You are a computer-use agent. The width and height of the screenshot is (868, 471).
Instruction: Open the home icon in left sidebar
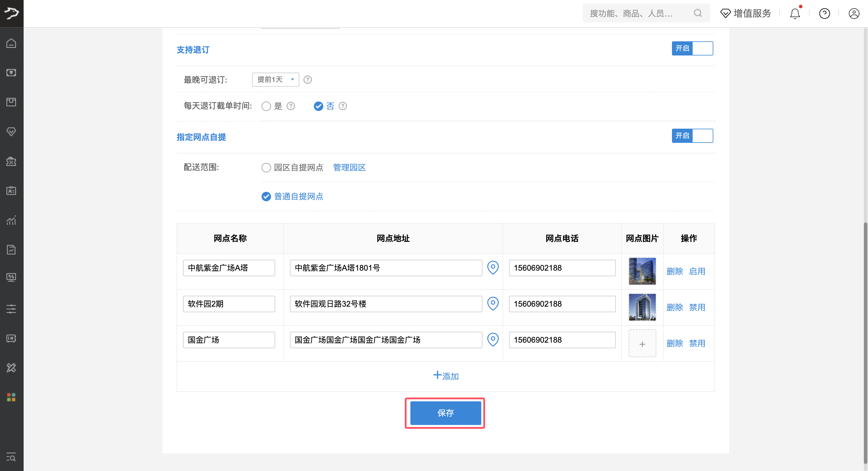(12, 43)
